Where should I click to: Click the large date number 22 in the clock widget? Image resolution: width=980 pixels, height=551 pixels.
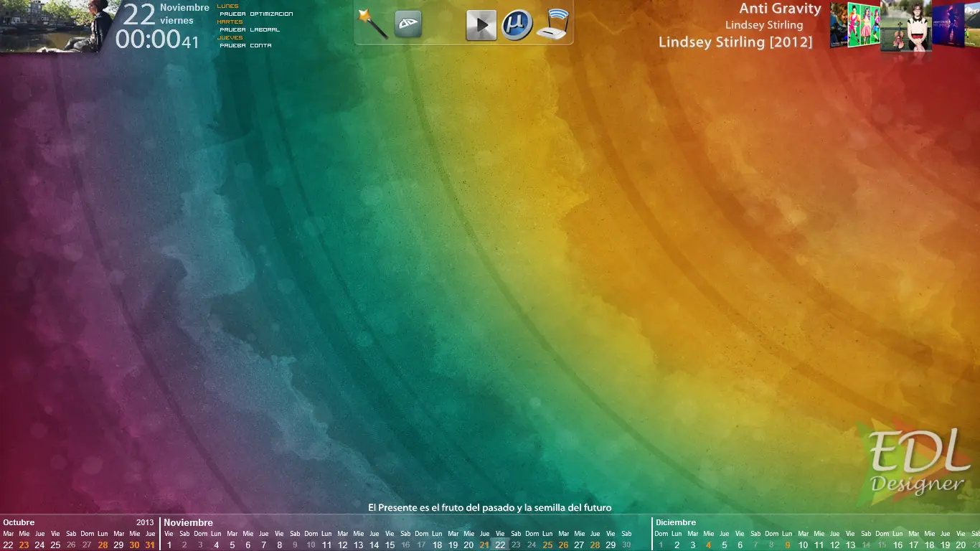click(x=139, y=14)
